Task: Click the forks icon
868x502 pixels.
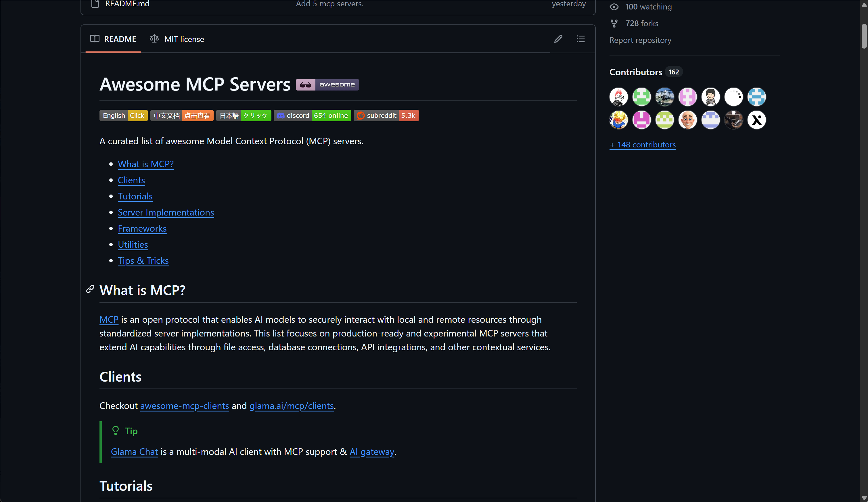Action: tap(614, 23)
